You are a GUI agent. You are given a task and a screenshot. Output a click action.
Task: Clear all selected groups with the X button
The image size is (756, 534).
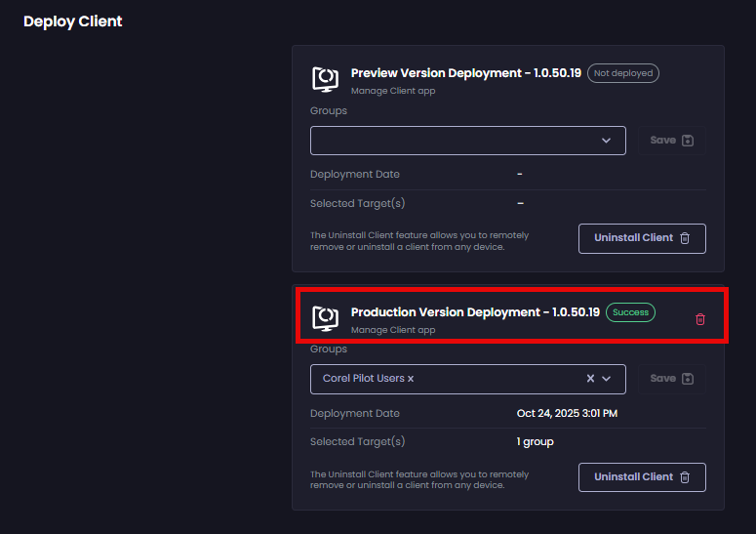pos(590,379)
